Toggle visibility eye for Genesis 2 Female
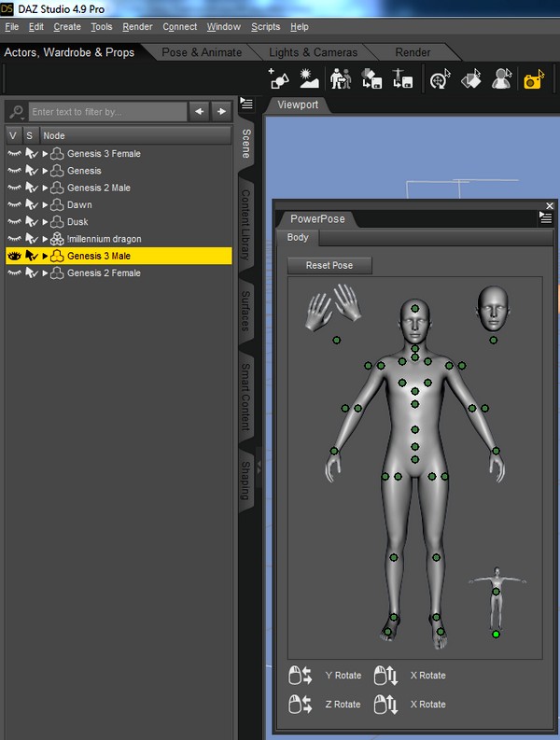The height and width of the screenshot is (740, 560). coord(15,272)
